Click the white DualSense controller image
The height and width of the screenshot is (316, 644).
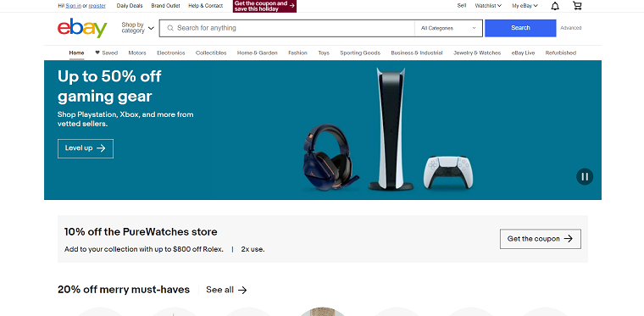coord(448,172)
